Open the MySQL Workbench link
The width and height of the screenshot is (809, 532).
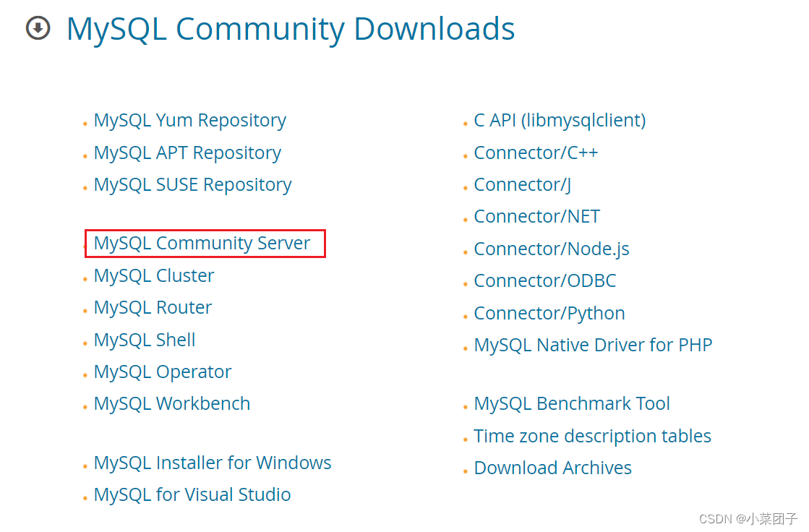[172, 403]
